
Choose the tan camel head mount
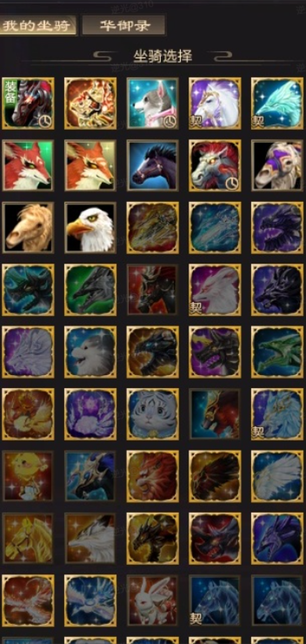click(x=28, y=228)
